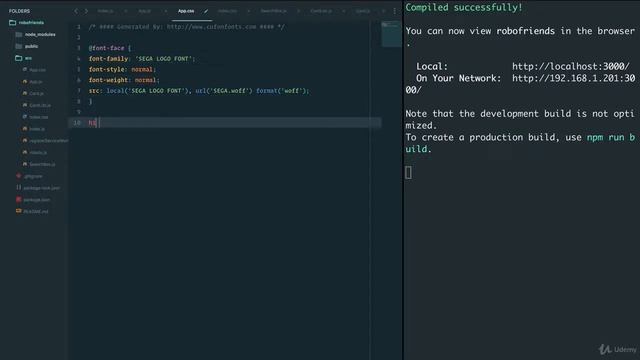This screenshot has width=640, height=360.
Task: Open the http://localhost:3000/ link in terminal
Action: pos(571,67)
